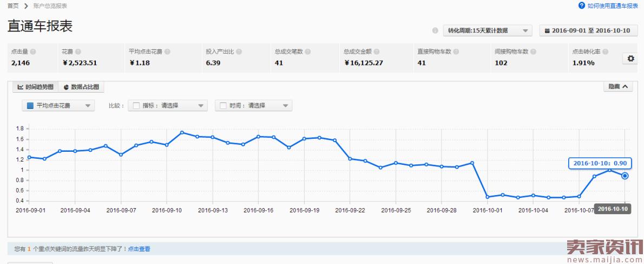Open 转化周期:15天累计数据 dropdown

pyautogui.click(x=488, y=30)
